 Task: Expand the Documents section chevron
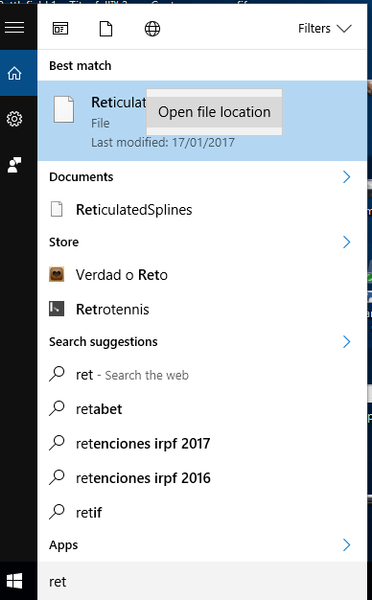coord(346,177)
